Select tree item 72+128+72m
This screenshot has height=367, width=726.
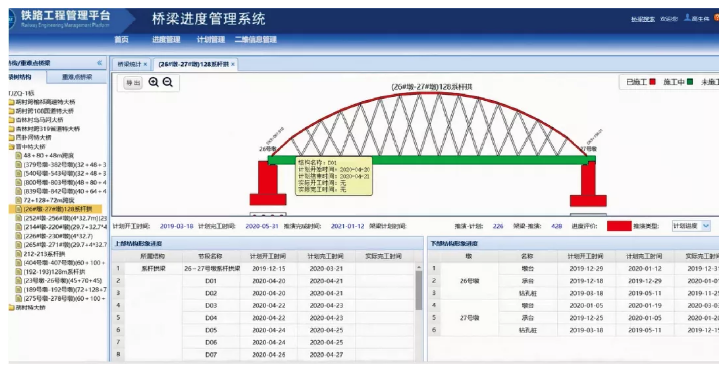tap(45, 200)
